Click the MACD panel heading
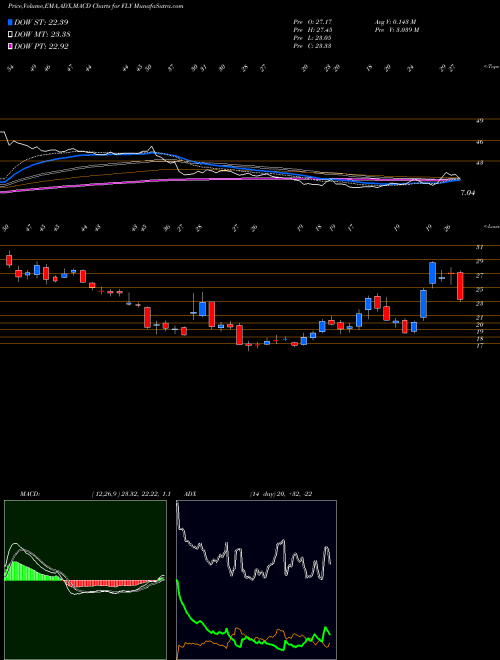The width and height of the screenshot is (500, 660). (29, 494)
